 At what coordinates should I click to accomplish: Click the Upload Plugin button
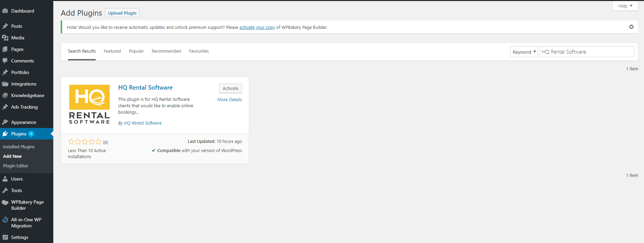tap(122, 13)
